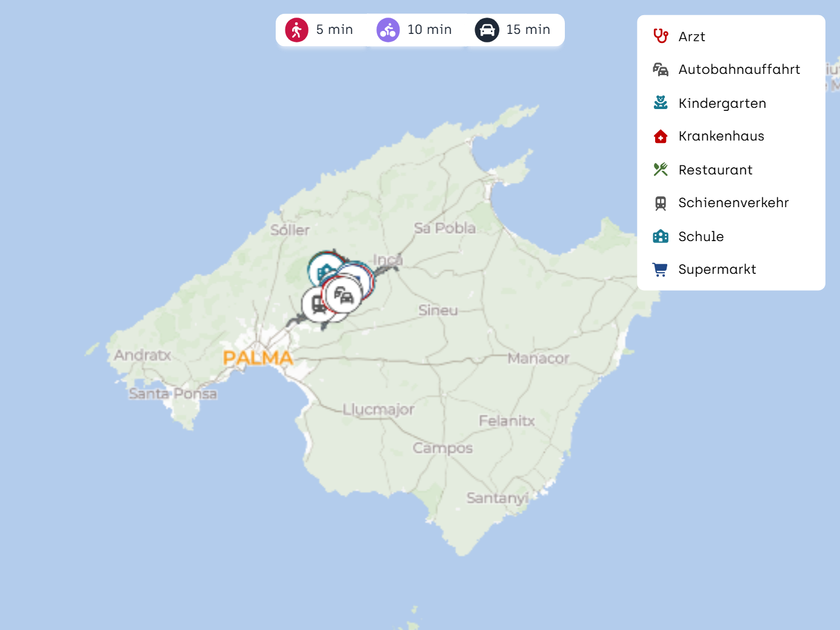Click the Supermarkt shopping cart icon
This screenshot has width=840, height=630.
point(661,270)
